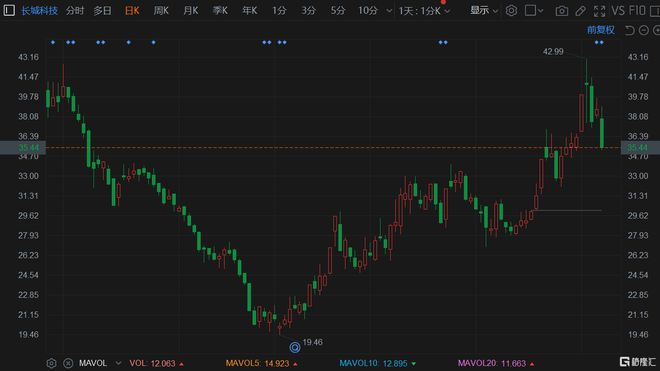Select the 周K weekly chart tab
The image size is (660, 371).
pos(161,11)
